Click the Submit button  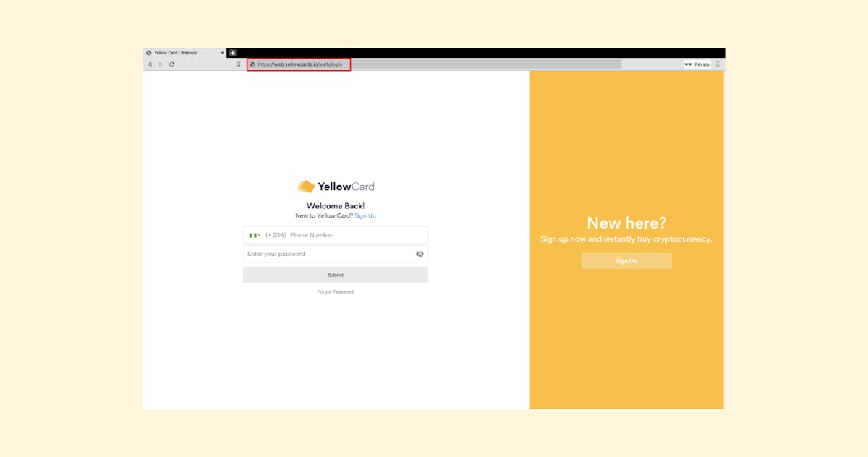[x=336, y=275]
